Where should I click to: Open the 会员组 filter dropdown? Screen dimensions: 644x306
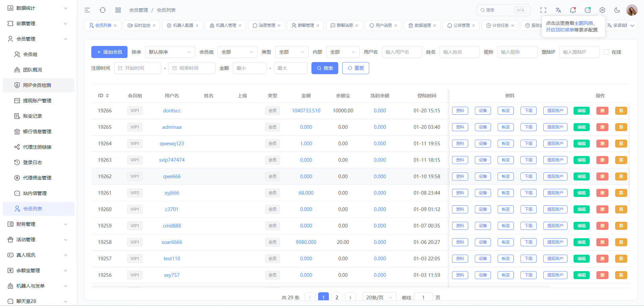[238, 52]
